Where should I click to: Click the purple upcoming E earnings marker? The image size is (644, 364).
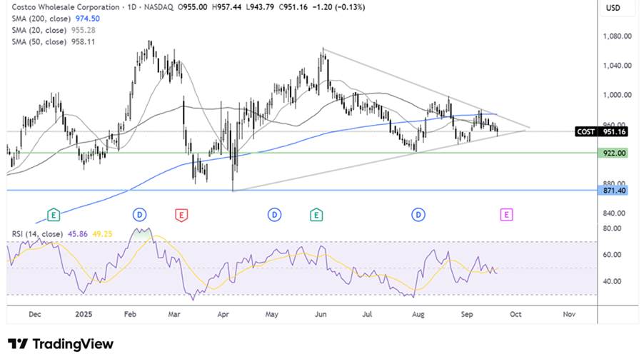(x=506, y=215)
